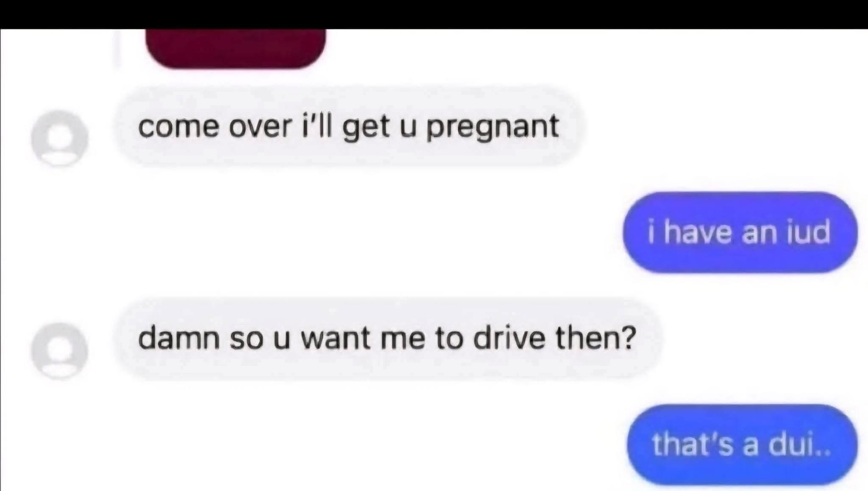Image resolution: width=868 pixels, height=491 pixels.
Task: Select the 'come over i'll get u pregnant' bubble
Action: (349, 127)
